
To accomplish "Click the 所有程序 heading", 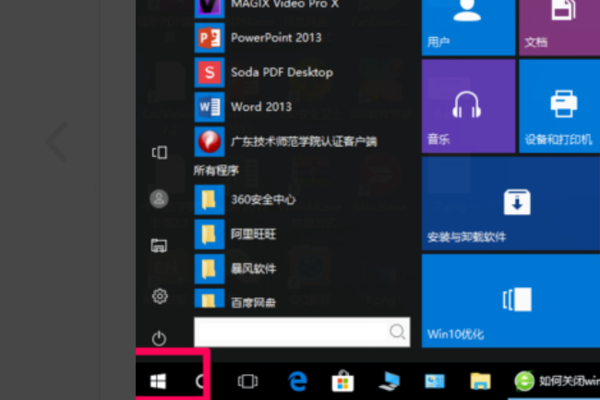I will tap(216, 171).
